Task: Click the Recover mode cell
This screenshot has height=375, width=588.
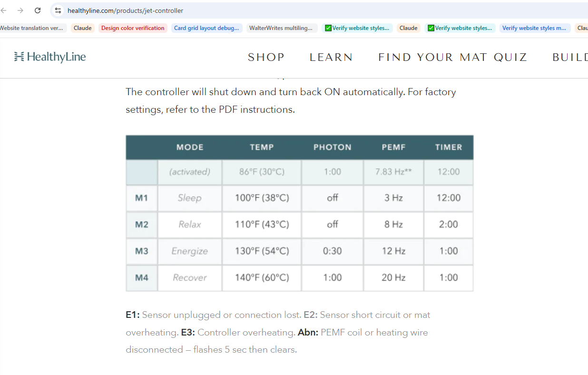Action: tap(190, 278)
